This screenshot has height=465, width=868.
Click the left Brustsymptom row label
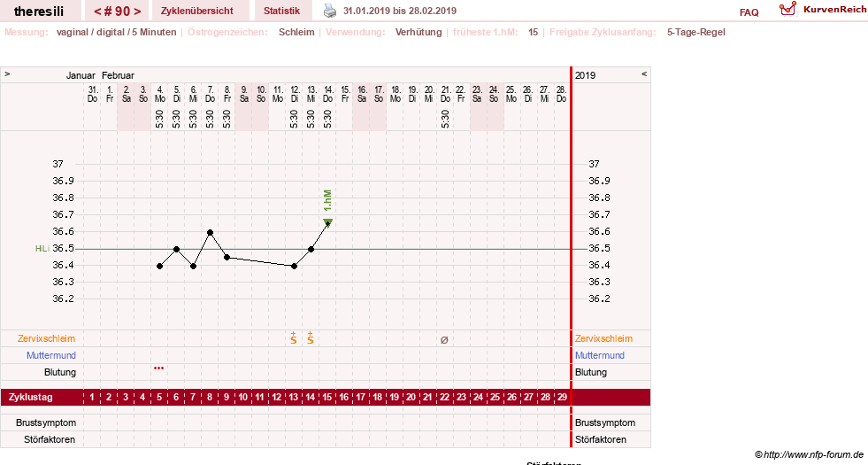click(46, 422)
